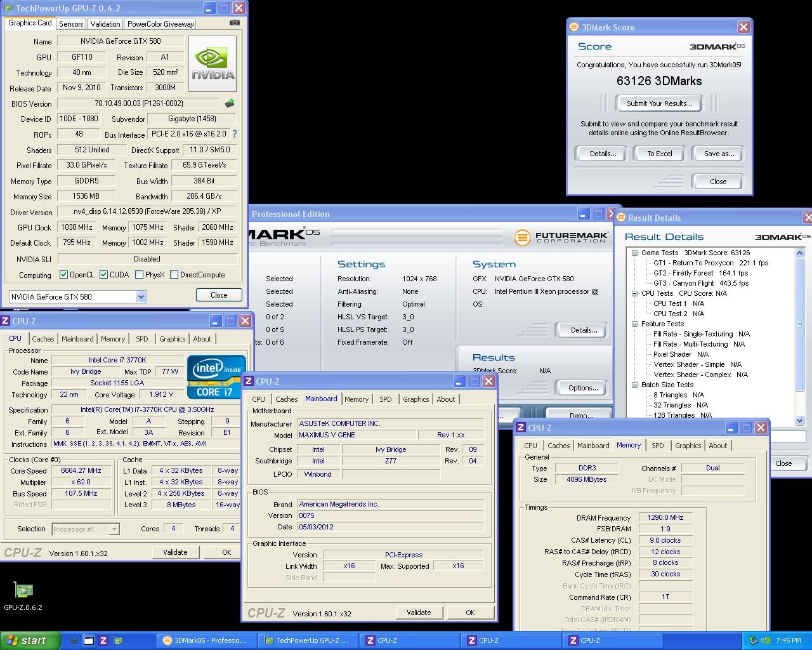Collapse the Feature Tests tree node
Viewport: 812px width, 650px height.
coord(634,324)
